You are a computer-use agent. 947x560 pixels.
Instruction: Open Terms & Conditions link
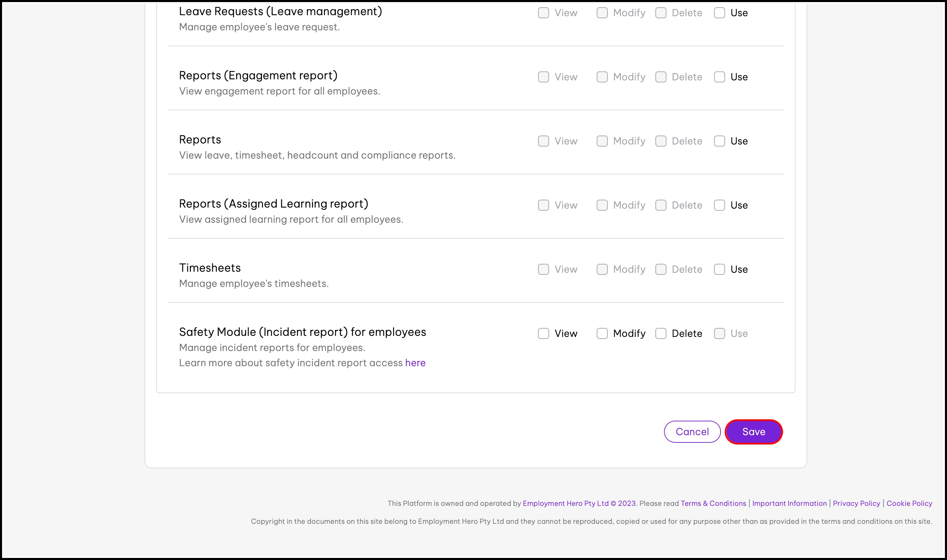point(713,503)
